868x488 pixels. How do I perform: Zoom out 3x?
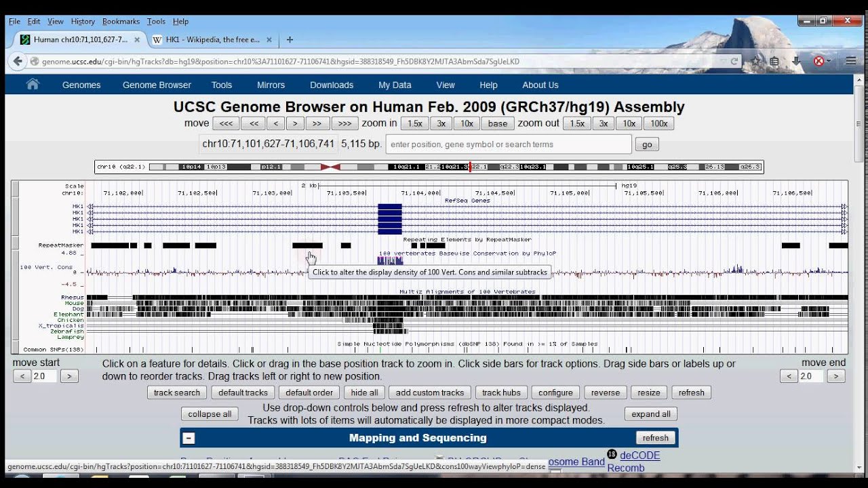click(x=603, y=123)
